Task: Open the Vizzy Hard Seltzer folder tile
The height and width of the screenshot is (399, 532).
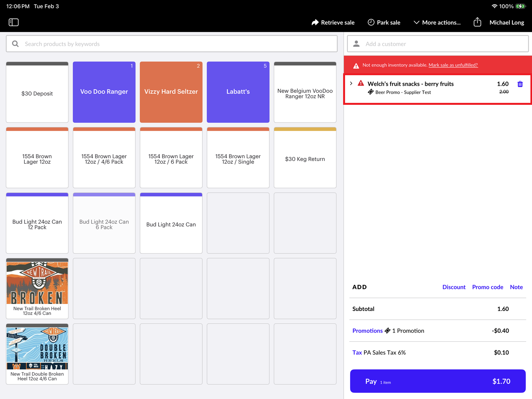Action: pyautogui.click(x=171, y=92)
